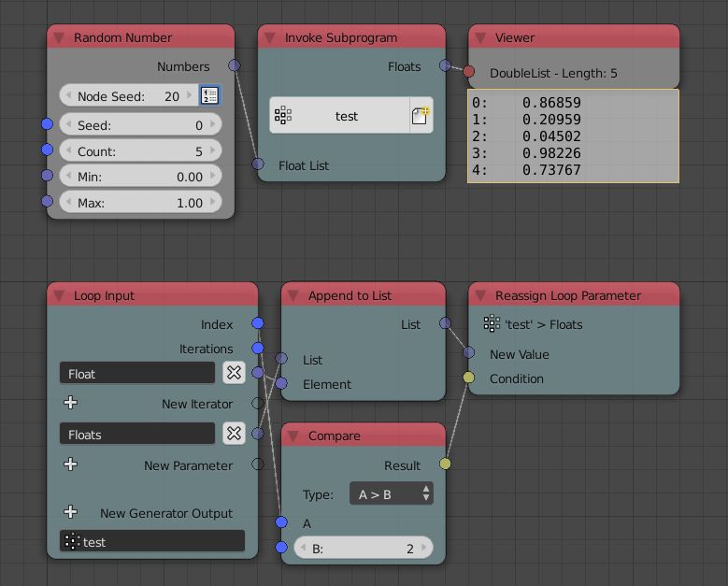Click the Floats output socket on Invoke Subprogram

coord(445,65)
